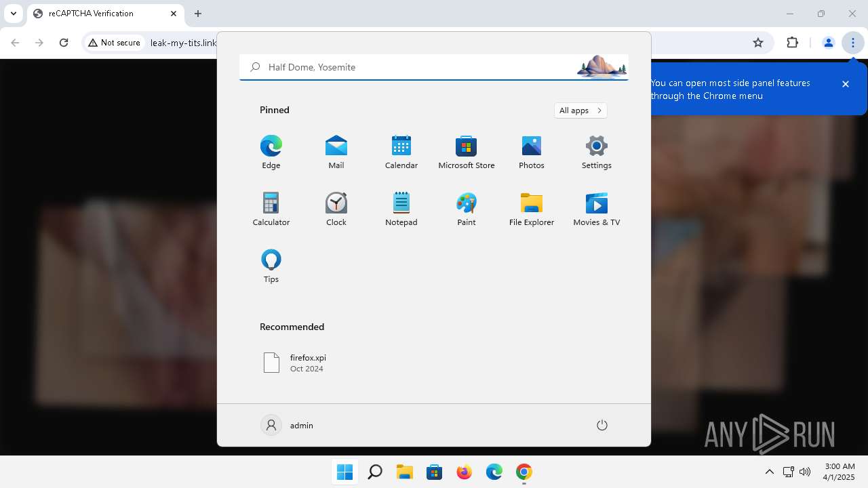Open Edge from the taskbar
Viewport: 868px width, 488px height.
(x=494, y=472)
